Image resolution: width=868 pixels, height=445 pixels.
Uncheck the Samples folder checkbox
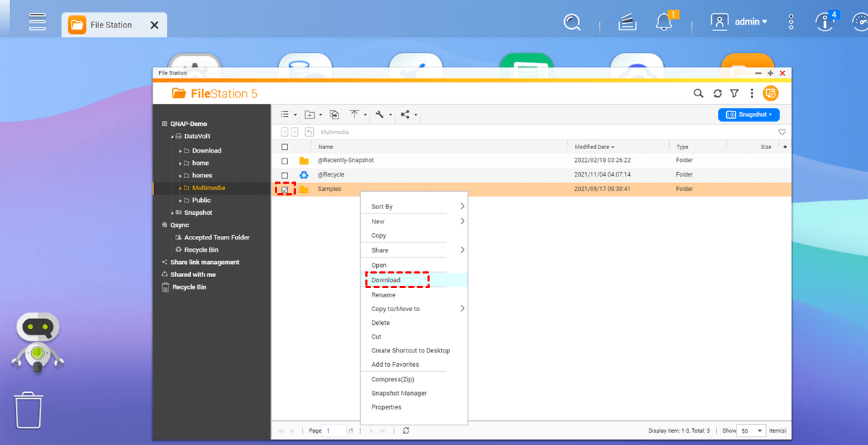[x=284, y=190]
